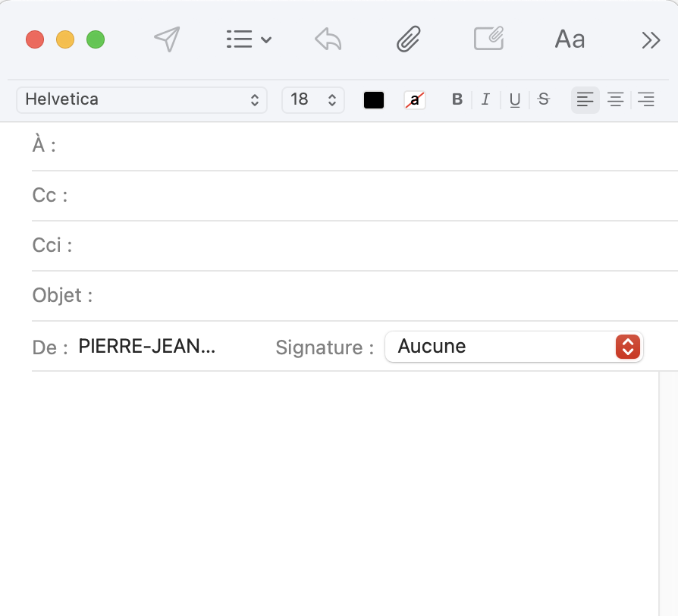Open the header fields list dropdown
Screen dimensions: 678x616
click(x=249, y=39)
